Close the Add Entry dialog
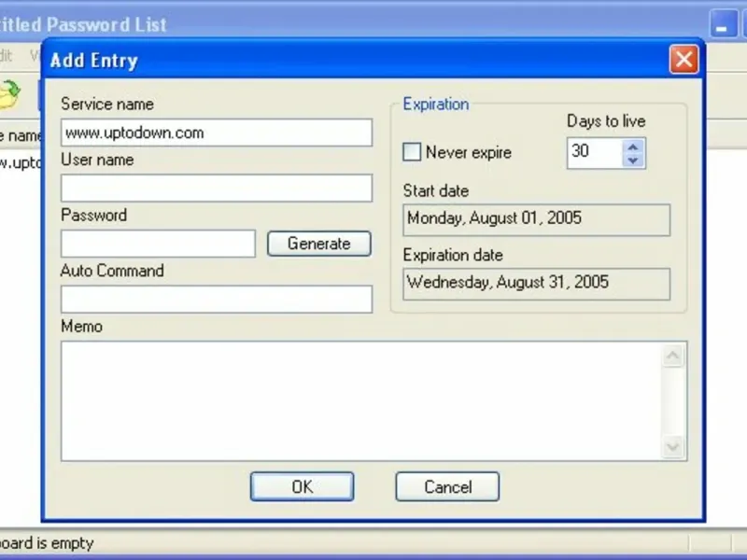The image size is (747, 560). 684,60
